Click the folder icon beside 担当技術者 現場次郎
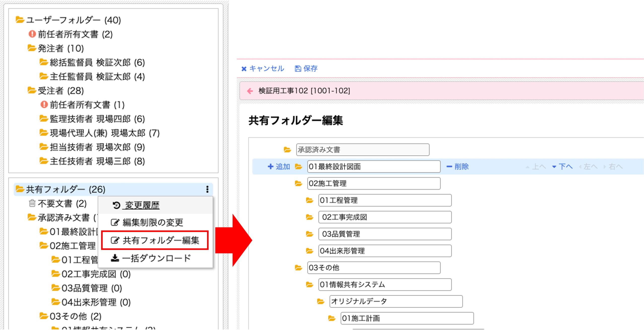This screenshot has width=644, height=330. [44, 146]
